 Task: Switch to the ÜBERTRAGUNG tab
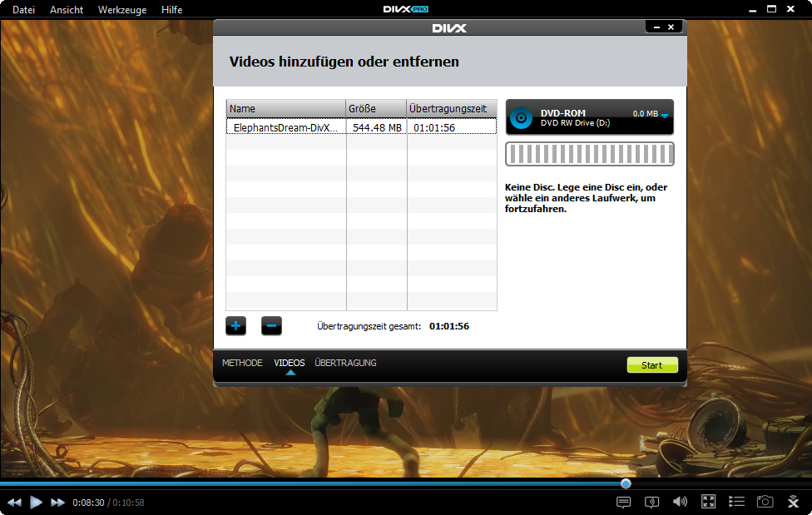pyautogui.click(x=345, y=363)
